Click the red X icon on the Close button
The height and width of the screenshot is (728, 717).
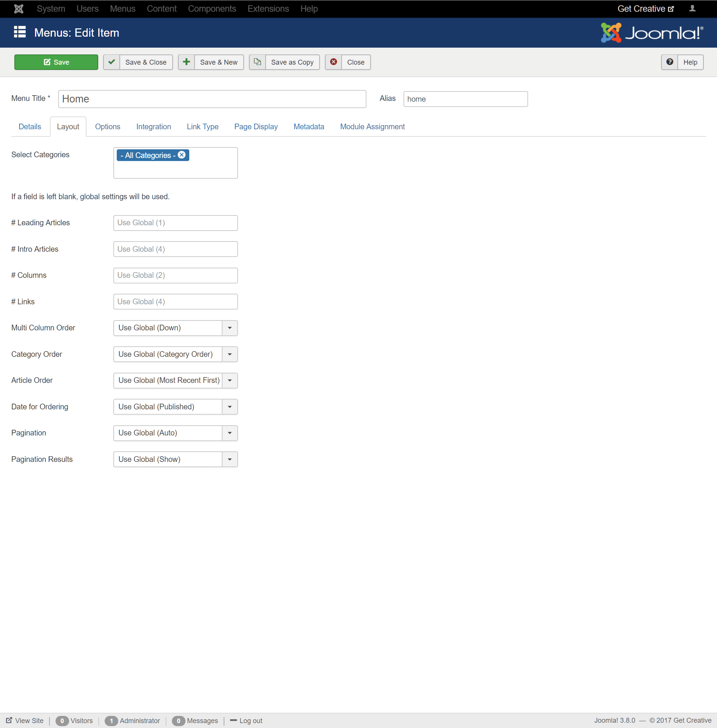(x=334, y=62)
